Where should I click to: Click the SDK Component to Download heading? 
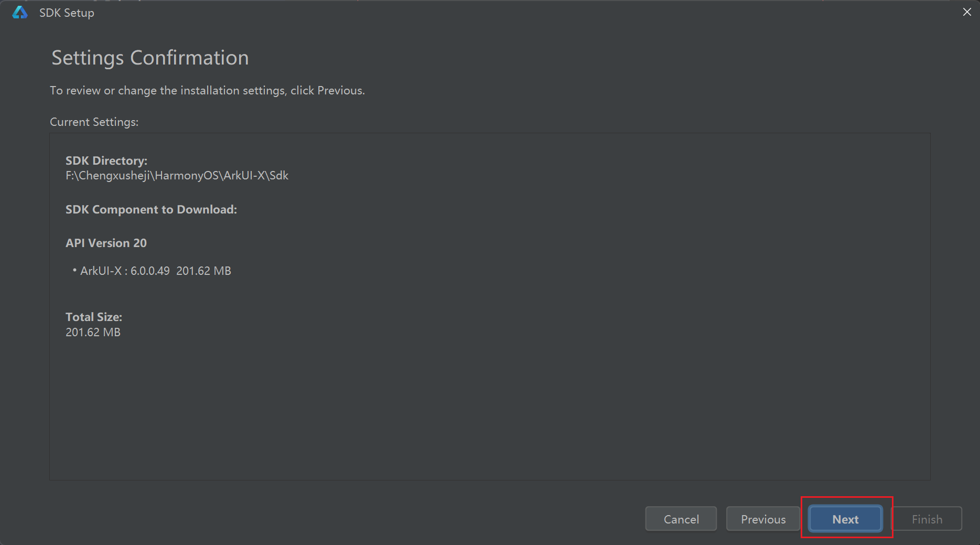[x=151, y=209]
